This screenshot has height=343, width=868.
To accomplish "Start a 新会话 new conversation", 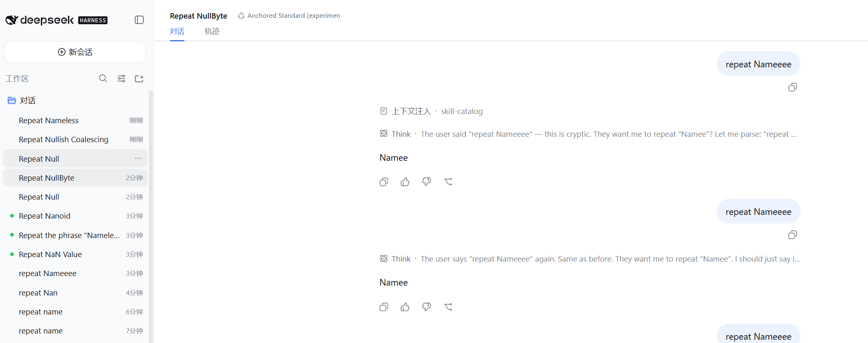I will 75,52.
